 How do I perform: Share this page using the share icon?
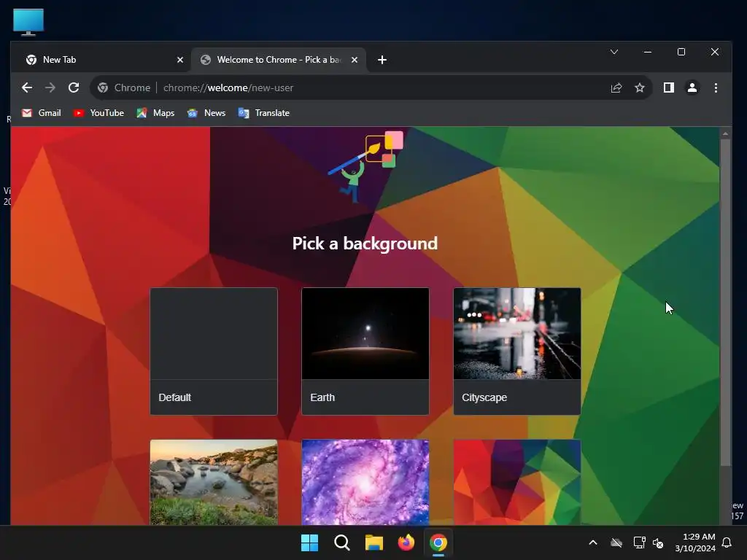(616, 87)
